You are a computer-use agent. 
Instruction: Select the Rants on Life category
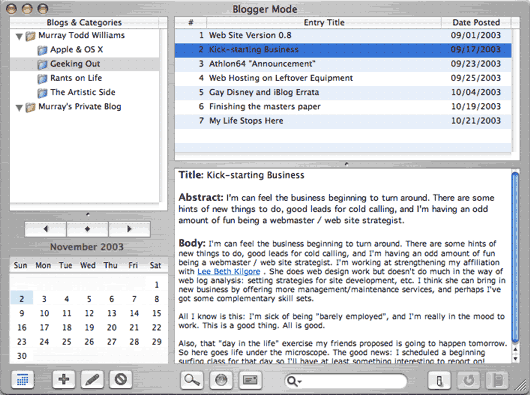[x=76, y=78]
